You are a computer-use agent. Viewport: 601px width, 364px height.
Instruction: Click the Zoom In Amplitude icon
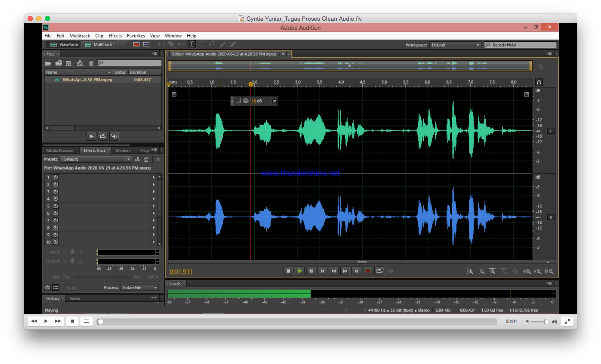(x=471, y=271)
